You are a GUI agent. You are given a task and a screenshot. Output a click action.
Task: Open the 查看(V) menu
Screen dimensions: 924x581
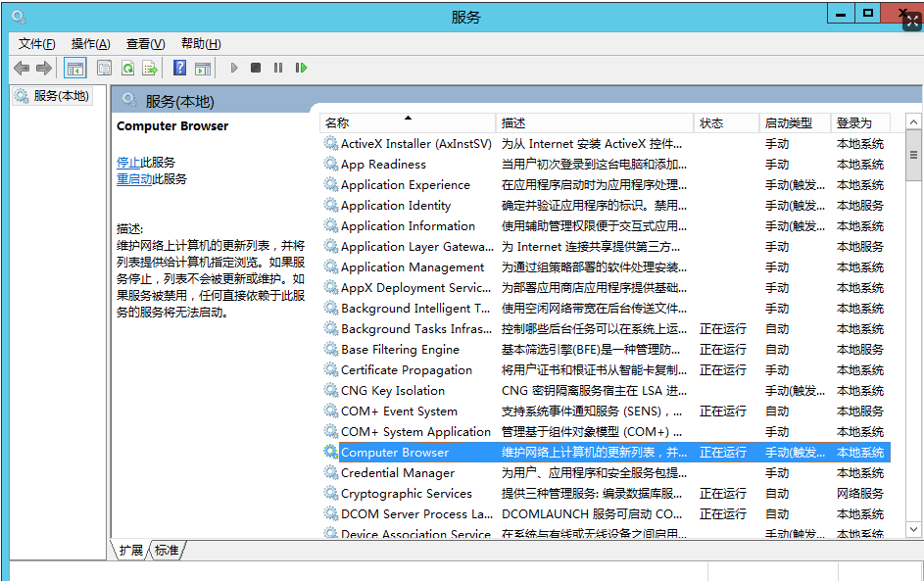pos(146,44)
